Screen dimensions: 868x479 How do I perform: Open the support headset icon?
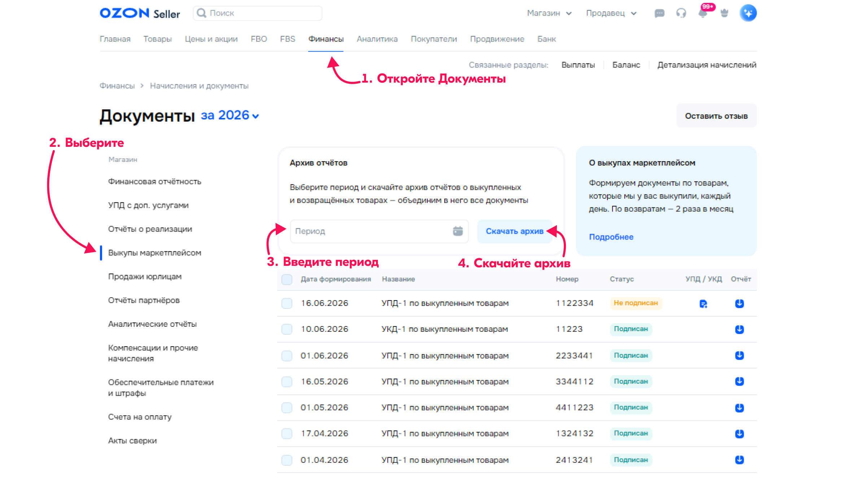click(681, 13)
